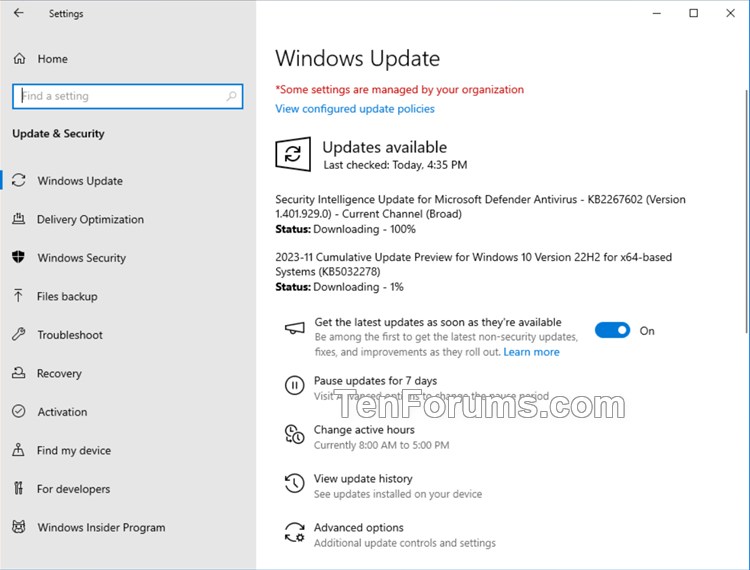750x570 pixels.
Task: Click the Last checked: Today, 4:35 PM text
Action: (x=395, y=165)
